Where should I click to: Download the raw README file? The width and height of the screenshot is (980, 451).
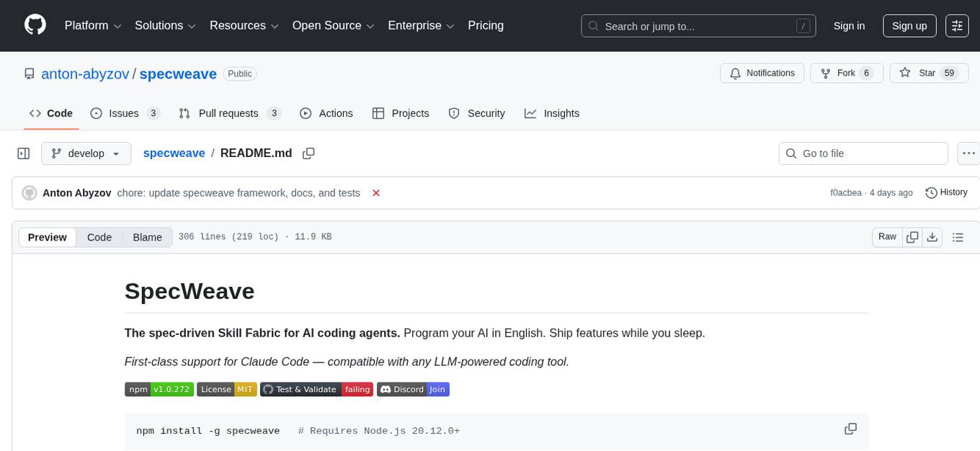(x=932, y=236)
